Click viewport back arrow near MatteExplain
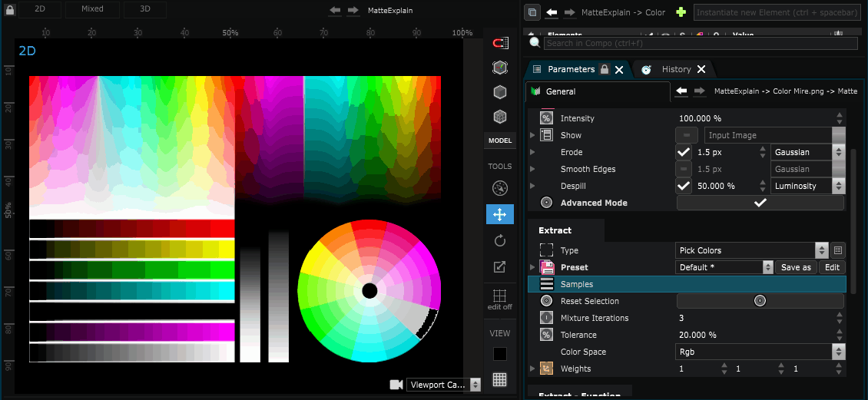868x400 pixels. point(335,11)
